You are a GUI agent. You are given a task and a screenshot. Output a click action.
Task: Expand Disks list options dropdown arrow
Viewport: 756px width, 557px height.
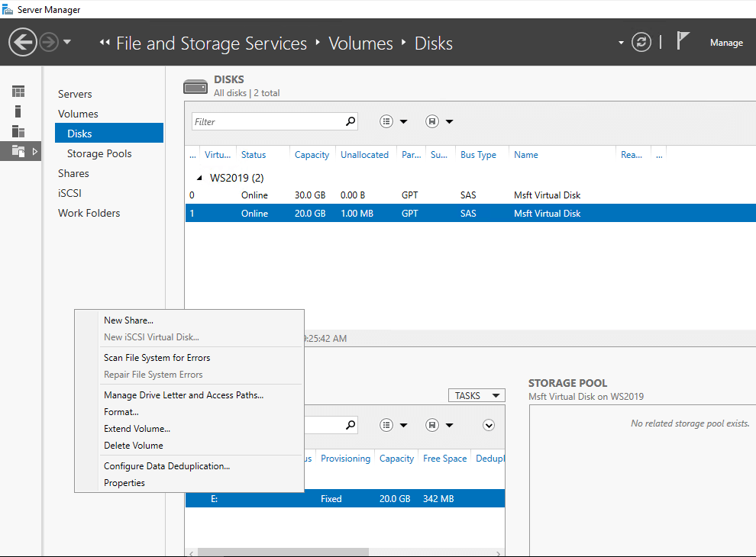point(403,121)
